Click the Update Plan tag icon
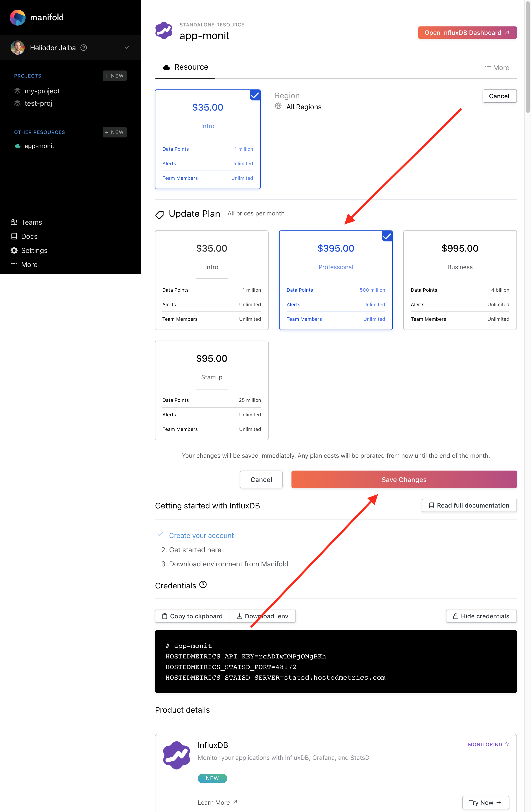The image size is (531, 812). tap(160, 215)
